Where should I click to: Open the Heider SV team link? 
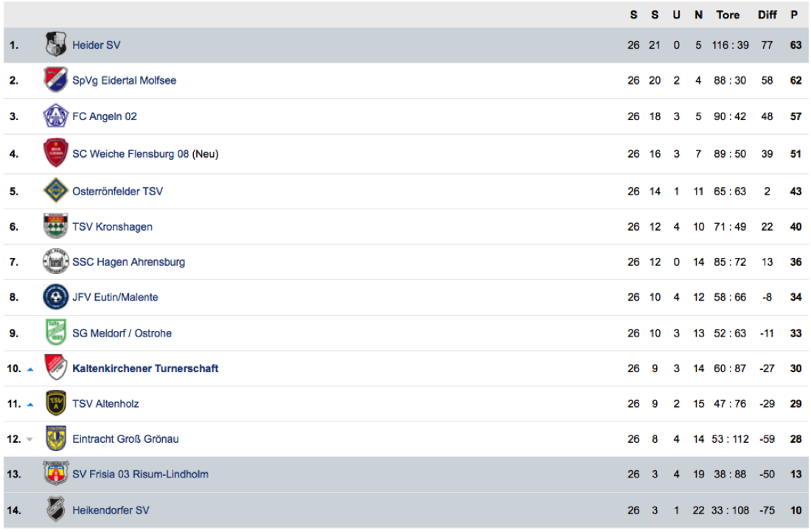coord(96,45)
